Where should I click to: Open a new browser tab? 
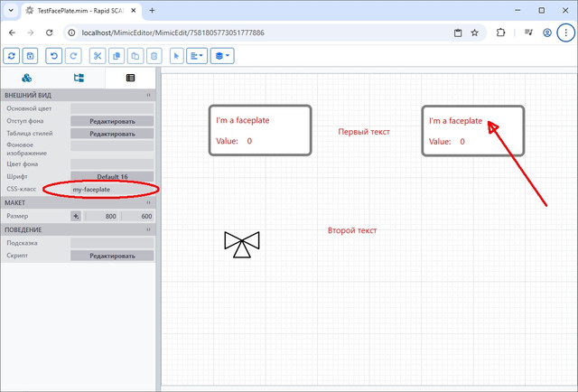pyautogui.click(x=152, y=10)
